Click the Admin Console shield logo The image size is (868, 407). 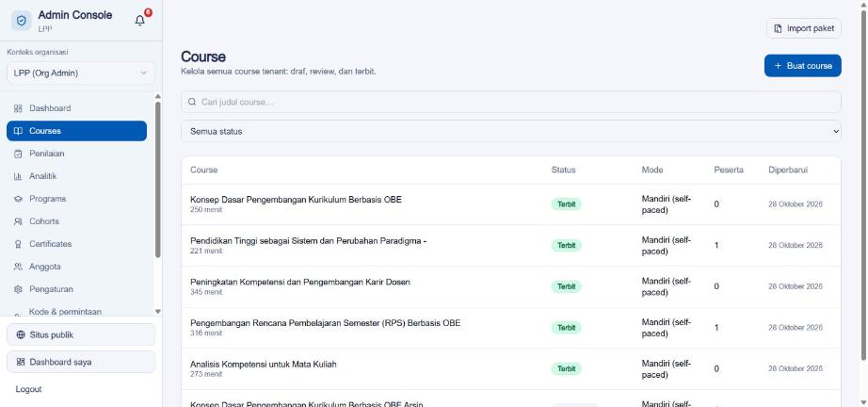click(21, 21)
